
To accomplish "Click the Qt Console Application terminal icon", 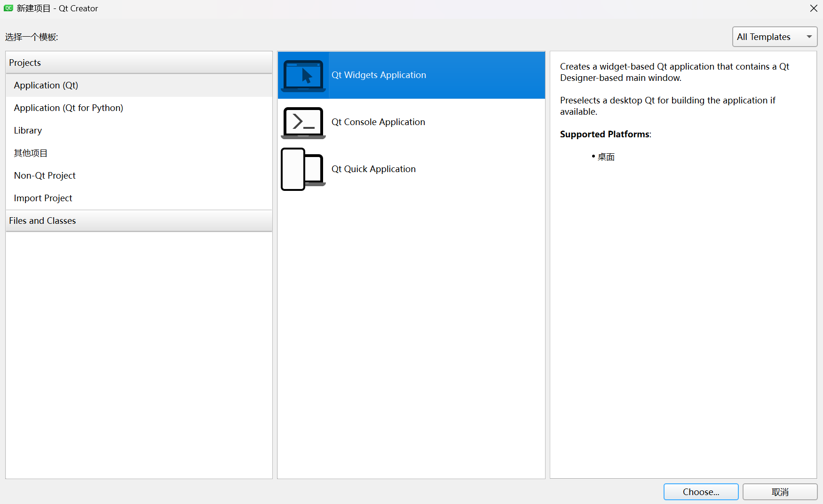I will coord(303,122).
